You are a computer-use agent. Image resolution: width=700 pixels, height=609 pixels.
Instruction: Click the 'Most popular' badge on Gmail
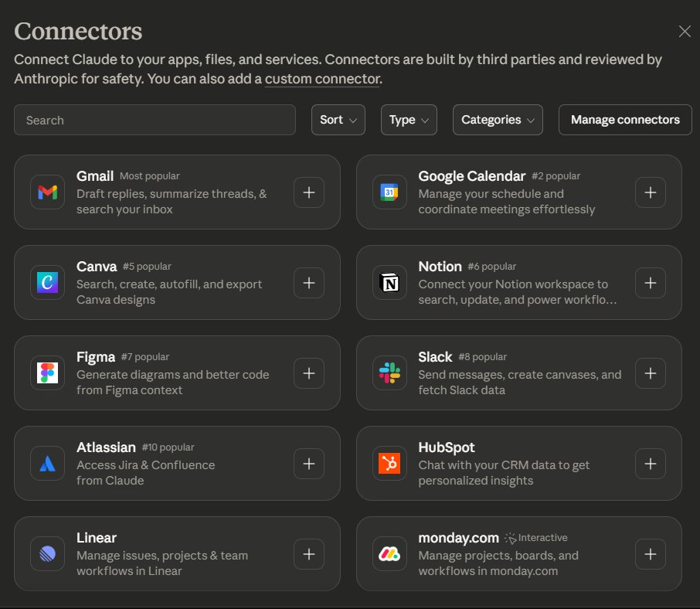tap(150, 176)
